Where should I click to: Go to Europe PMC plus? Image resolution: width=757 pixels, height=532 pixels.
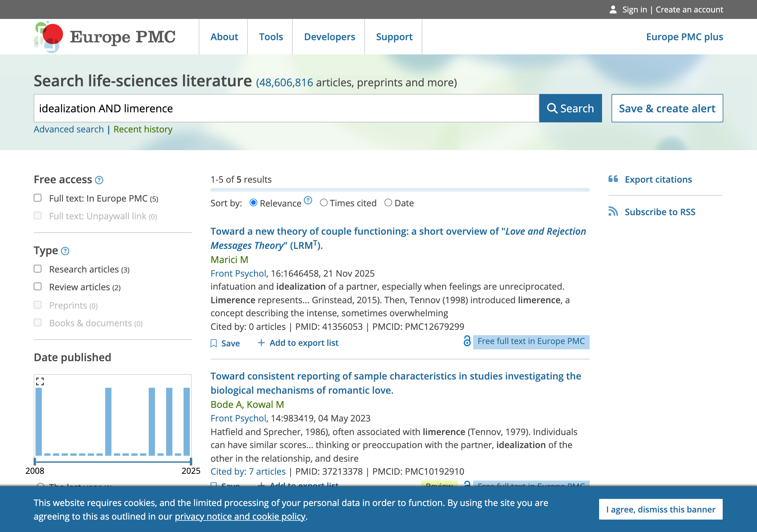pyautogui.click(x=685, y=37)
